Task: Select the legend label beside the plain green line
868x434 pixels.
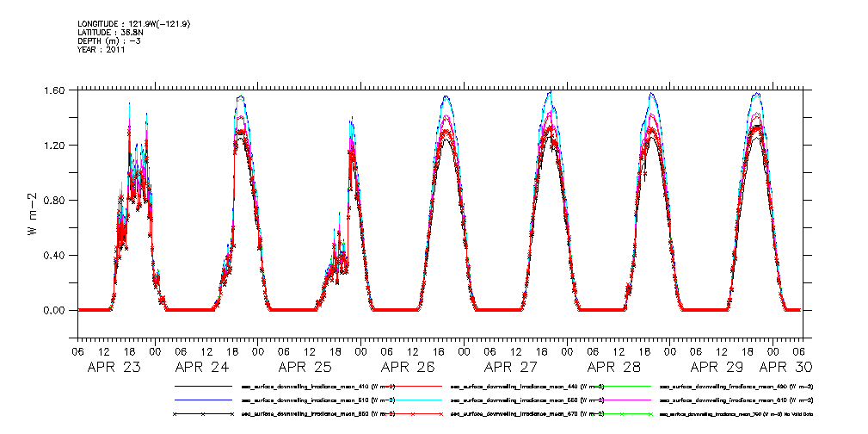Action: pyautogui.click(x=736, y=387)
